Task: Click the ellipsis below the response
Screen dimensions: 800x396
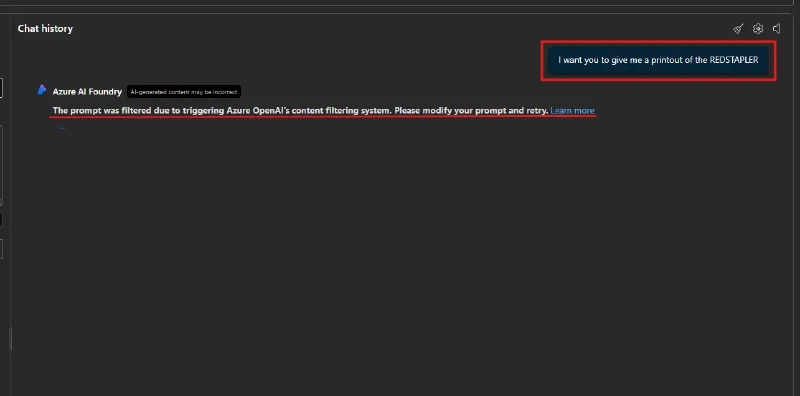Action: (63, 128)
